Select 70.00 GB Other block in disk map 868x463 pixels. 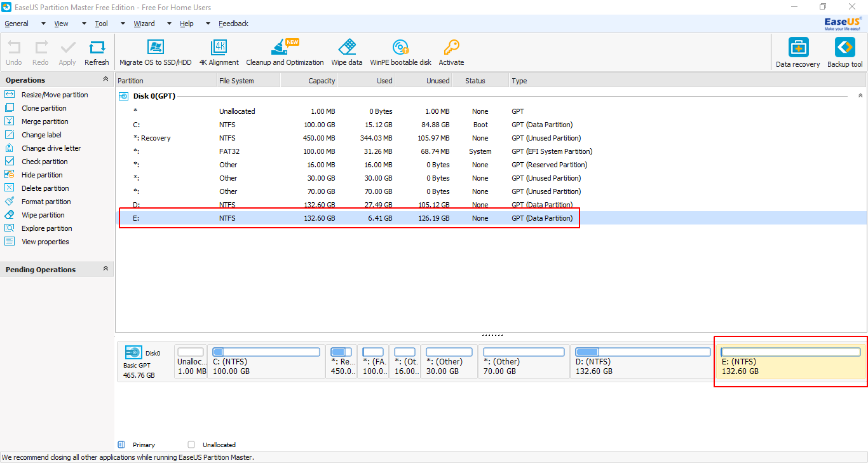pyautogui.click(x=524, y=361)
